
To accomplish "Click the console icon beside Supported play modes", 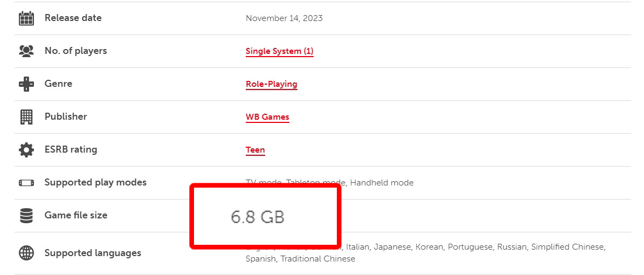I will click(26, 183).
